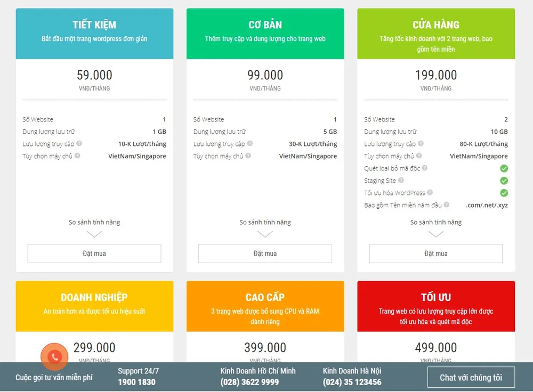Click help icon next to "Staging Site"
The height and width of the screenshot is (392, 533).
point(400,181)
